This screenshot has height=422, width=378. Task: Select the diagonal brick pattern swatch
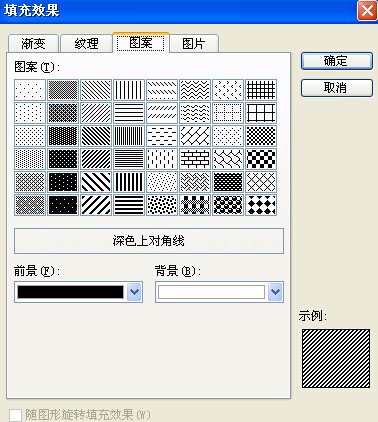[195, 136]
